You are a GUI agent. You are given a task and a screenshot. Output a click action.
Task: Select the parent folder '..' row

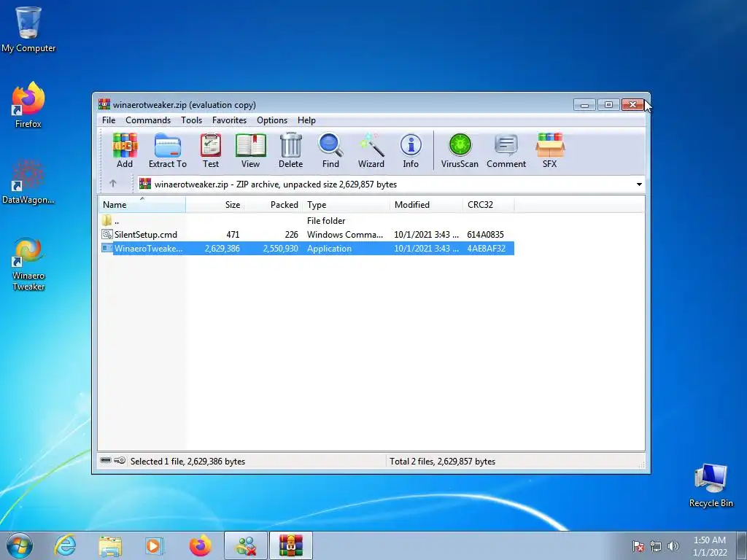[307, 220]
